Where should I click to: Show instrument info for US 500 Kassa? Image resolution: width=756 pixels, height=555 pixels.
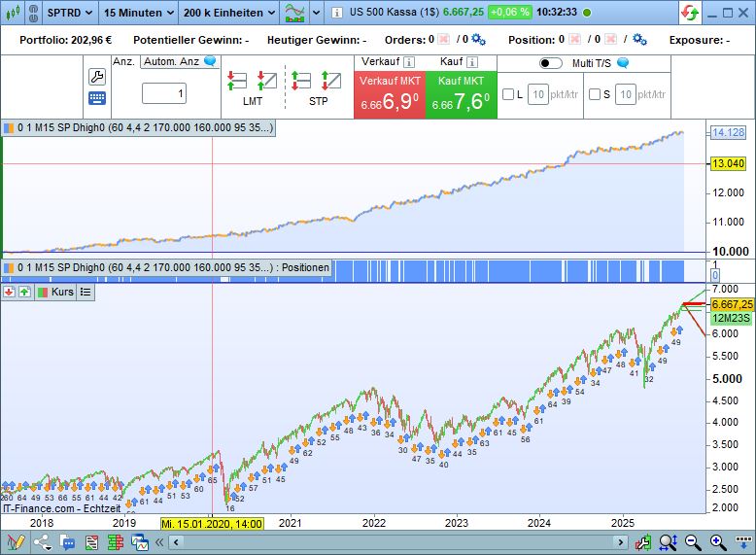[337, 13]
